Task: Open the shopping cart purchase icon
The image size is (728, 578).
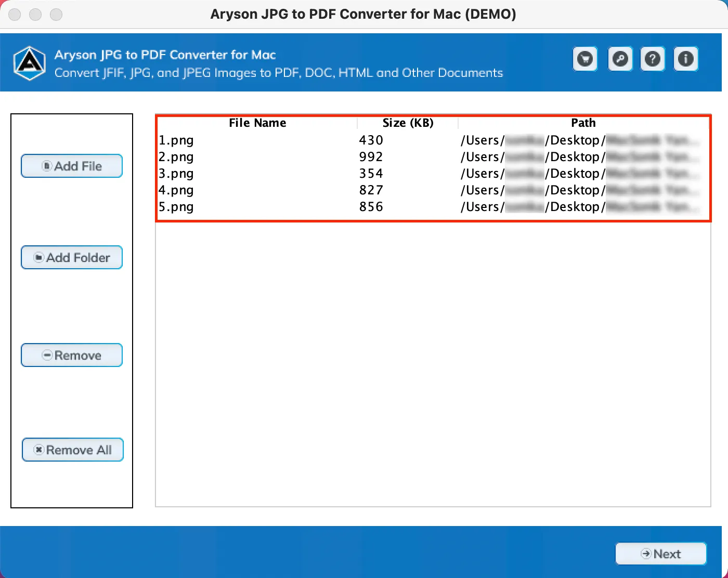Action: [586, 59]
